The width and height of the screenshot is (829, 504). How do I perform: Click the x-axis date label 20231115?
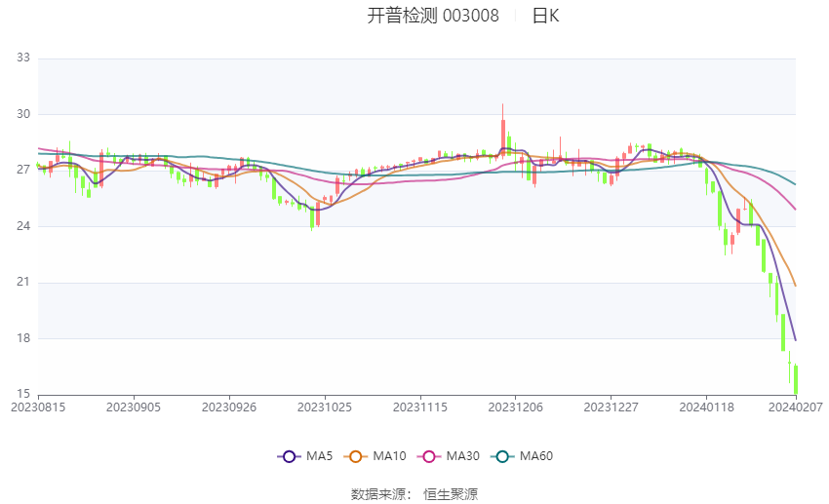point(420,407)
